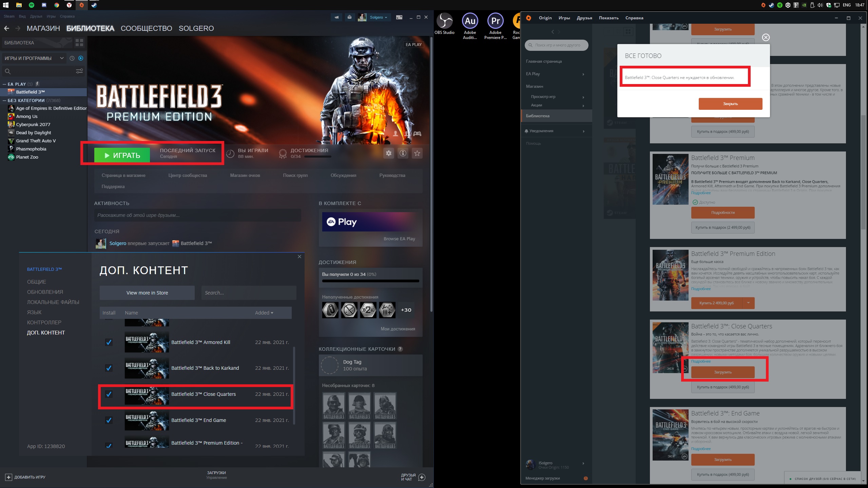Uncheck Battlefield 3 End Game DLC
The width and height of the screenshot is (868, 488).
(x=109, y=420)
